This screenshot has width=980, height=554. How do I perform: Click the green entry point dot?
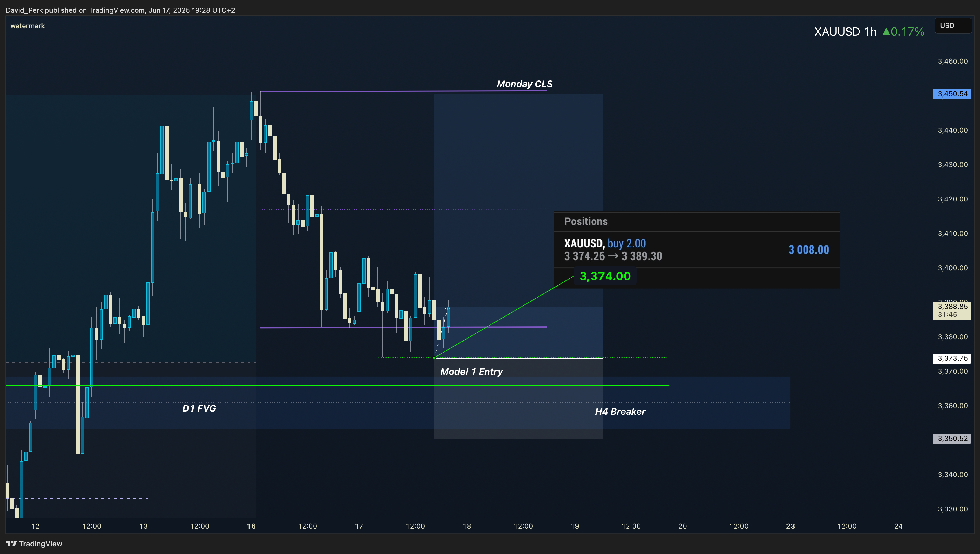434,357
